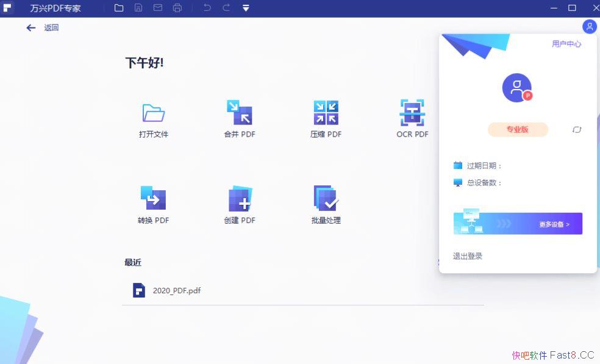Image resolution: width=600 pixels, height=364 pixels.
Task: Click the Open File folder icon
Action: click(x=153, y=113)
